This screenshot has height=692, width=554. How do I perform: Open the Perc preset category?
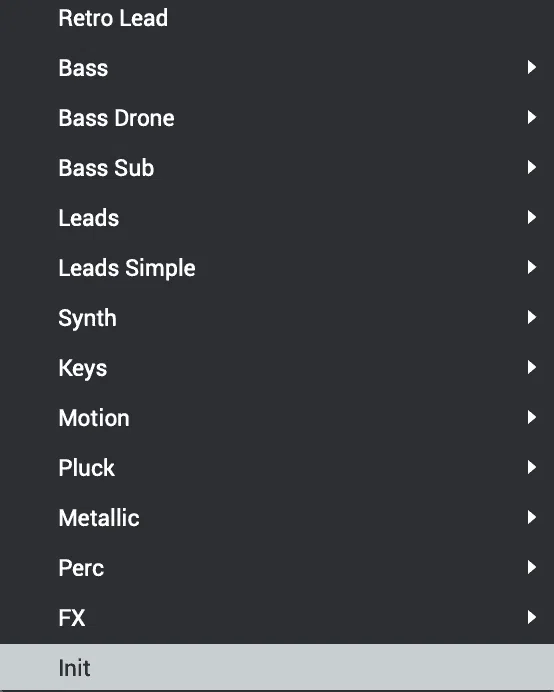[277, 568]
